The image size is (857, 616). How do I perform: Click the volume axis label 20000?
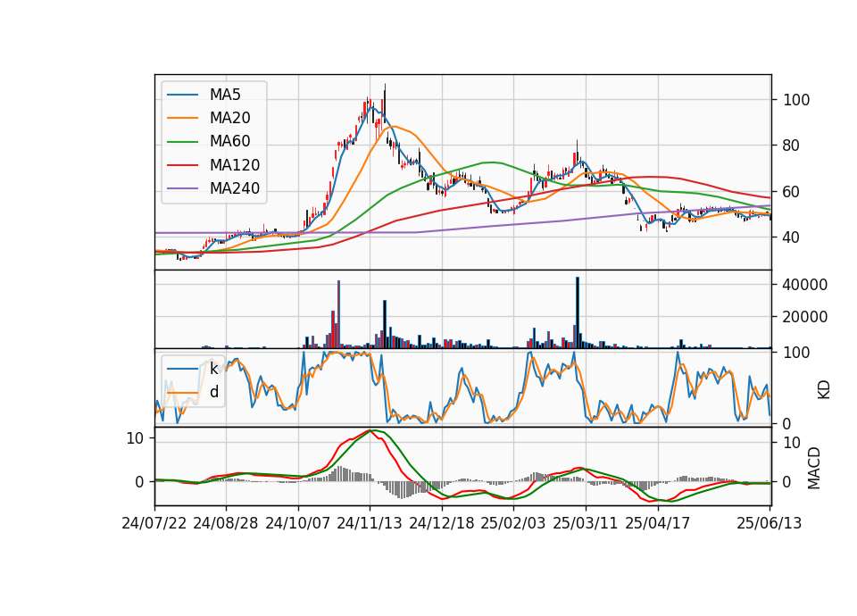pyautogui.click(x=805, y=317)
